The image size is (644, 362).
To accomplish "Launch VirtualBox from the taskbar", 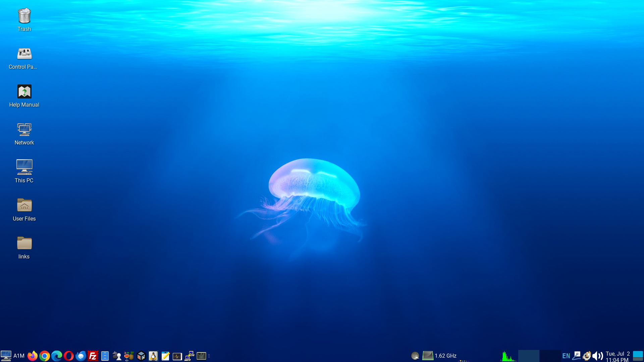I will tap(141, 356).
